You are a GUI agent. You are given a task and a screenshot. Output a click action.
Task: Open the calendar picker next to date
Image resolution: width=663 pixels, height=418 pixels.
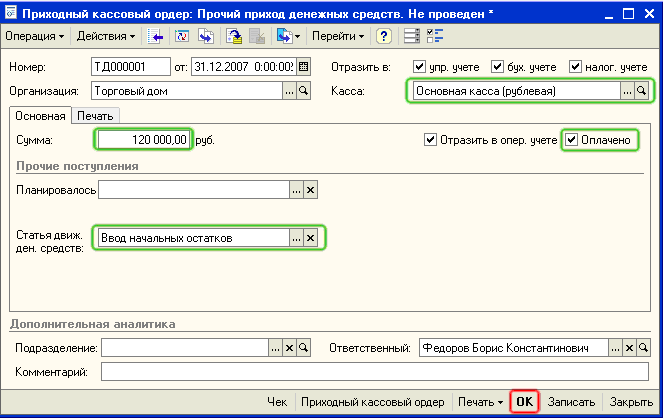click(304, 67)
